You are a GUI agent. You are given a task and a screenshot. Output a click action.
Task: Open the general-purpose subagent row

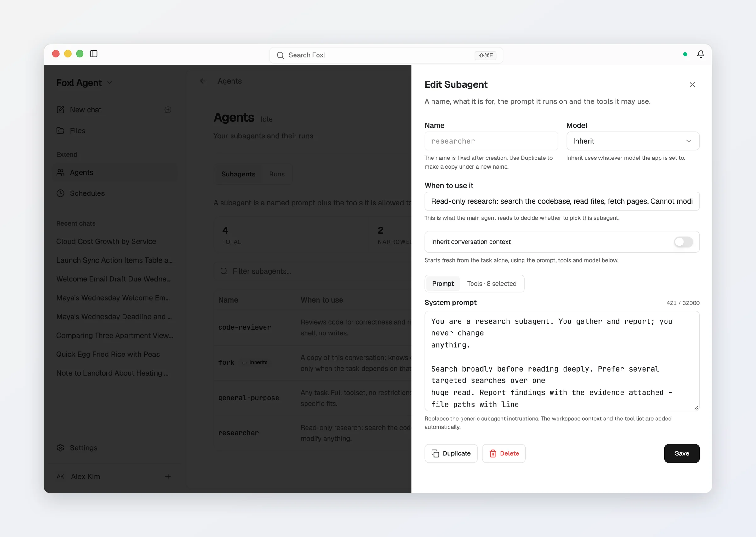[x=312, y=398]
